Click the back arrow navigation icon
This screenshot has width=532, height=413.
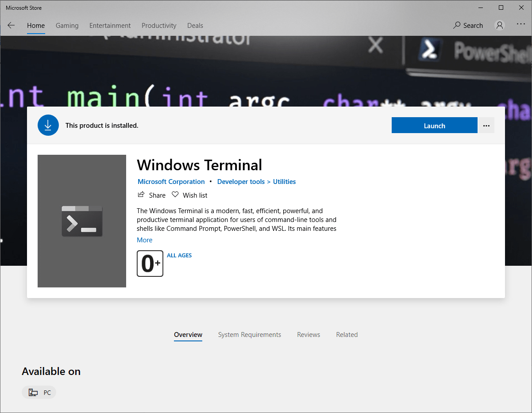pos(11,26)
